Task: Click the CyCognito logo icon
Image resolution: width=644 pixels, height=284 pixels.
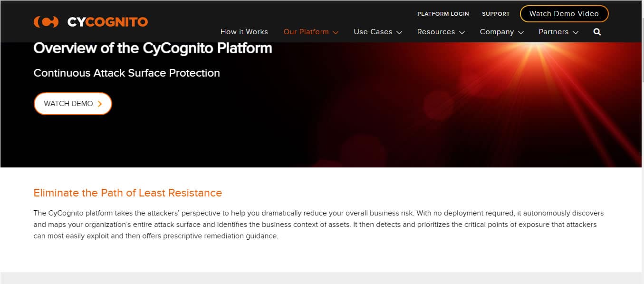Action: (46, 22)
